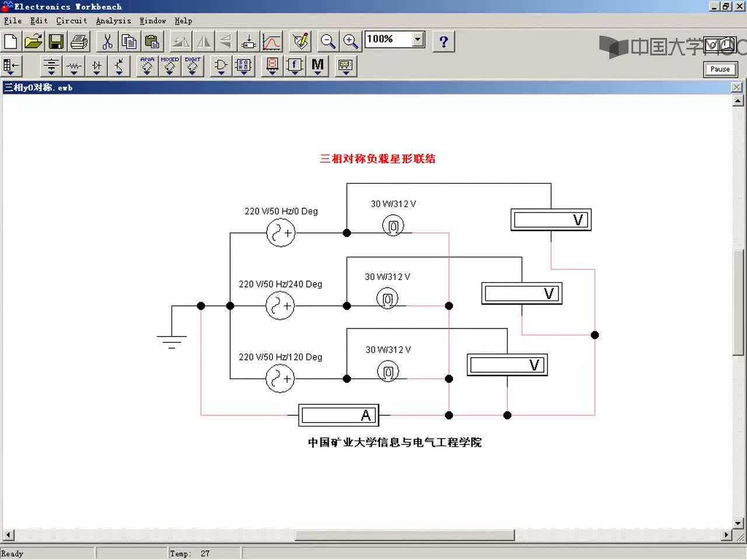This screenshot has height=560, width=747.
Task: Open the zoom percentage dropdown arrow
Action: [x=418, y=39]
